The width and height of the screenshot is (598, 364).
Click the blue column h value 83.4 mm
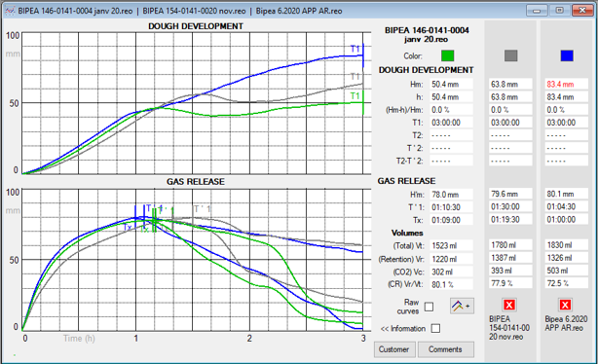[x=566, y=97]
